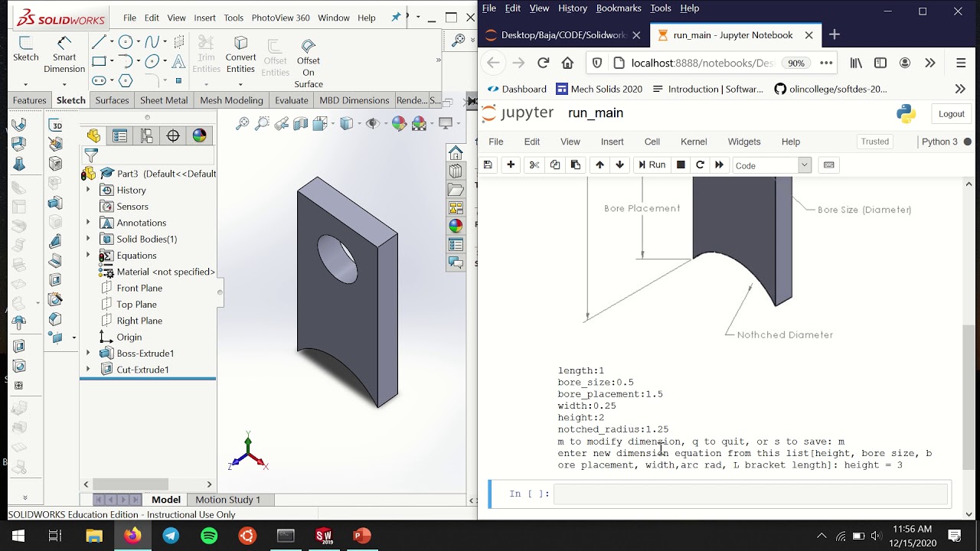980x551 pixels.
Task: Cut selected cells in Jupyter
Action: pos(534,165)
